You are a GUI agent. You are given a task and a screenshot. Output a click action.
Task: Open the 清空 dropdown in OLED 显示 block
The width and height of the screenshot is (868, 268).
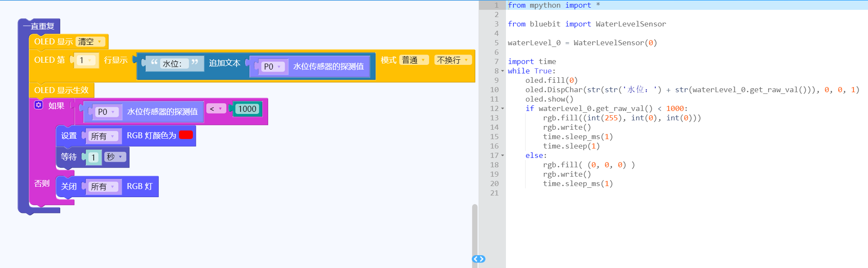click(x=91, y=42)
